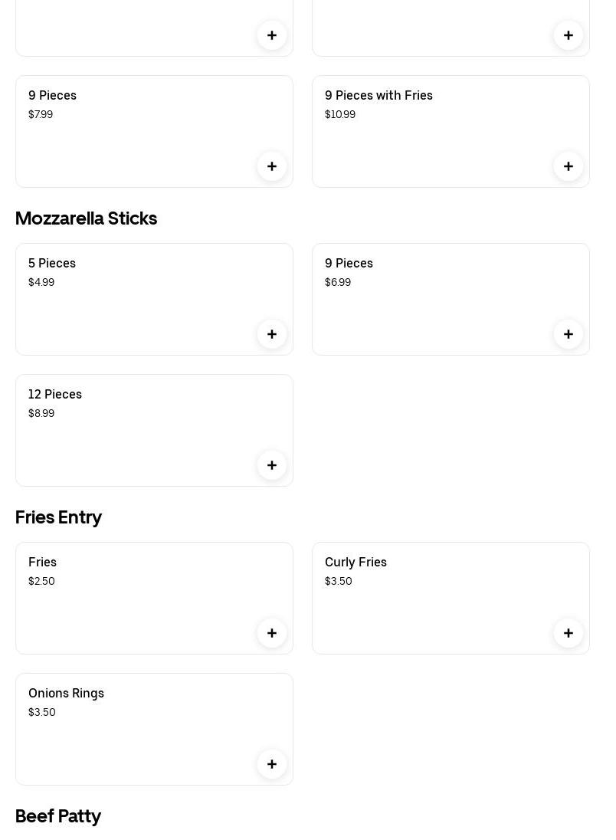This screenshot has width=616, height=840.
Task: Click the Mozzarella Sticks section heading
Action: [86, 218]
